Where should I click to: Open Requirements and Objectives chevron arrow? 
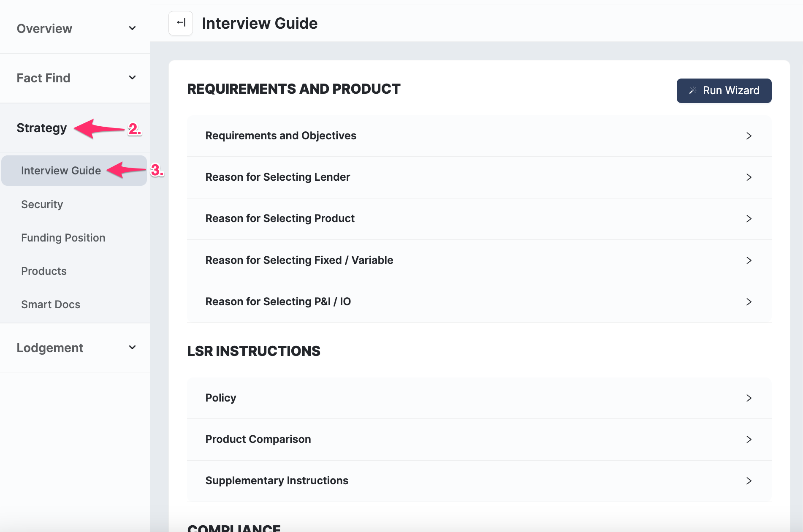point(749,136)
